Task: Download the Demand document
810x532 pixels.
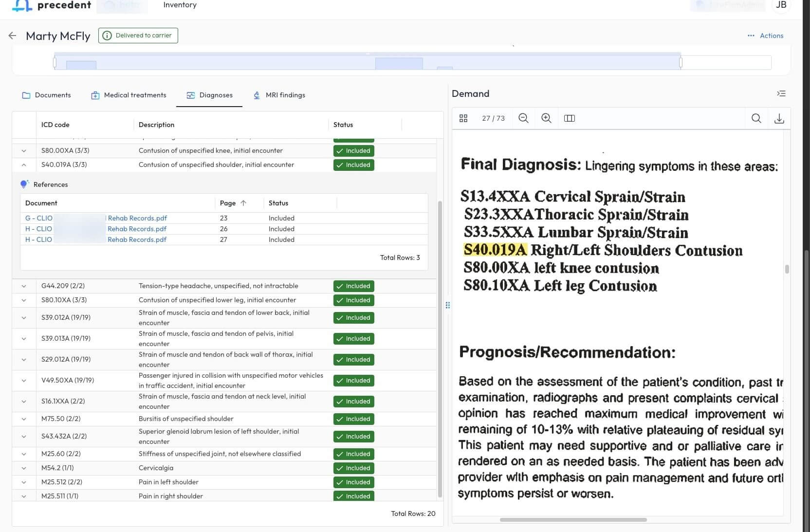Action: 779,118
